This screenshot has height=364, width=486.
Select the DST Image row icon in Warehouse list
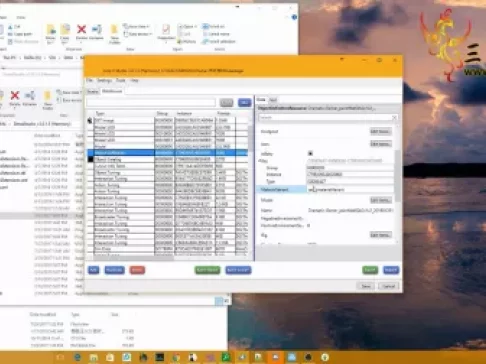[x=90, y=121]
